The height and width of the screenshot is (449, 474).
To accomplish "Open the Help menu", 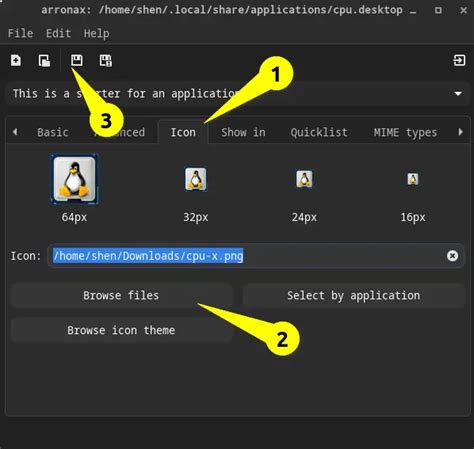I will 96,33.
